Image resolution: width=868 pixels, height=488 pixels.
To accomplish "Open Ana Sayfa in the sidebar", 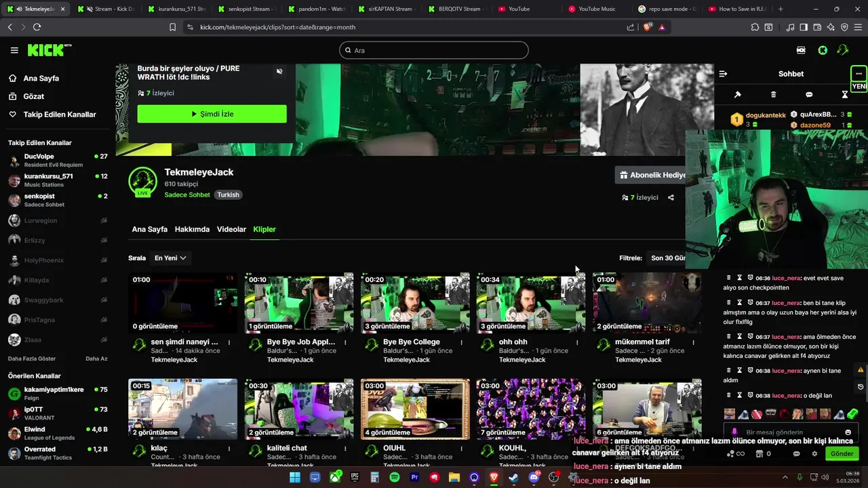I will (x=41, y=79).
